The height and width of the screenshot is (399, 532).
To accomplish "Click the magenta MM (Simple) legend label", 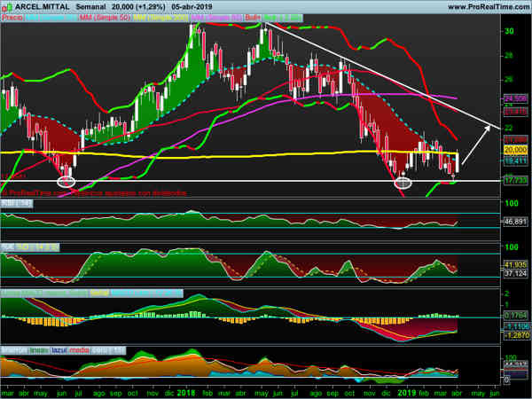I will [x=216, y=18].
